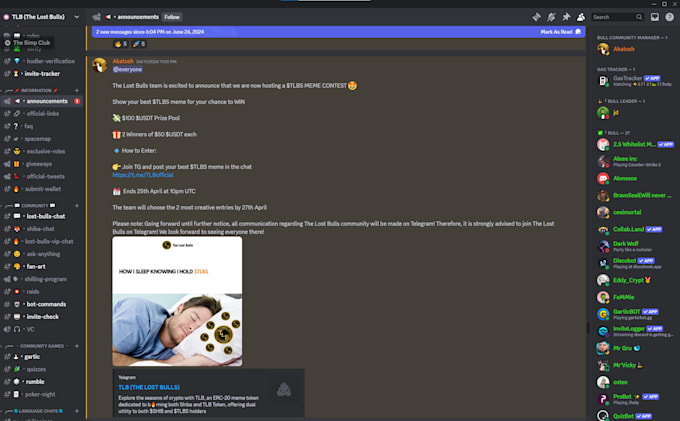Open the Help question mark icon
Viewport: 680px width, 421px height.
(670, 17)
